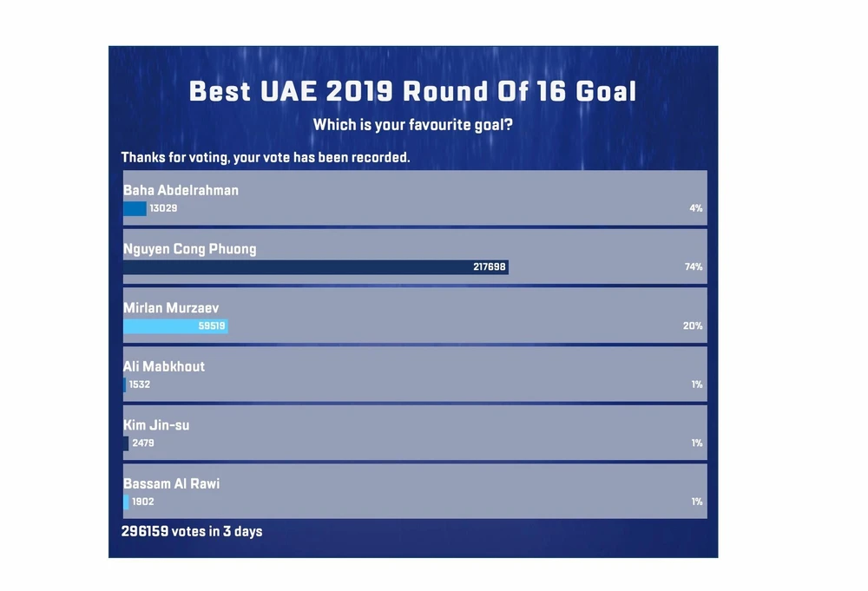Click the 4% result percentage
The width and height of the screenshot is (868, 591).
695,208
